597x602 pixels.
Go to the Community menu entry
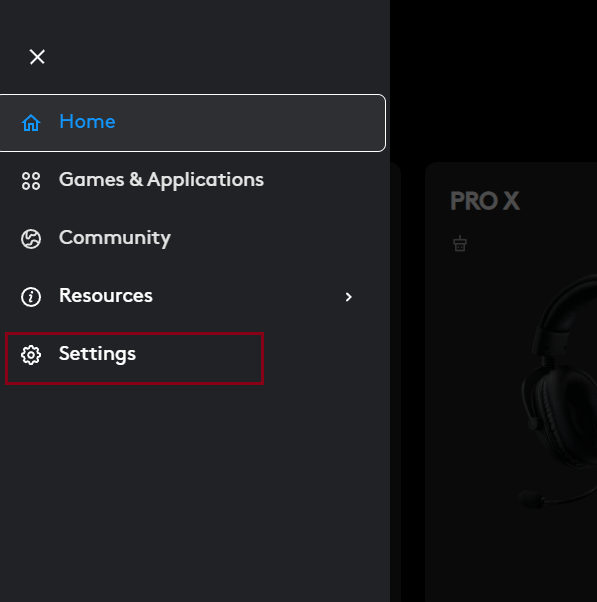(x=115, y=238)
